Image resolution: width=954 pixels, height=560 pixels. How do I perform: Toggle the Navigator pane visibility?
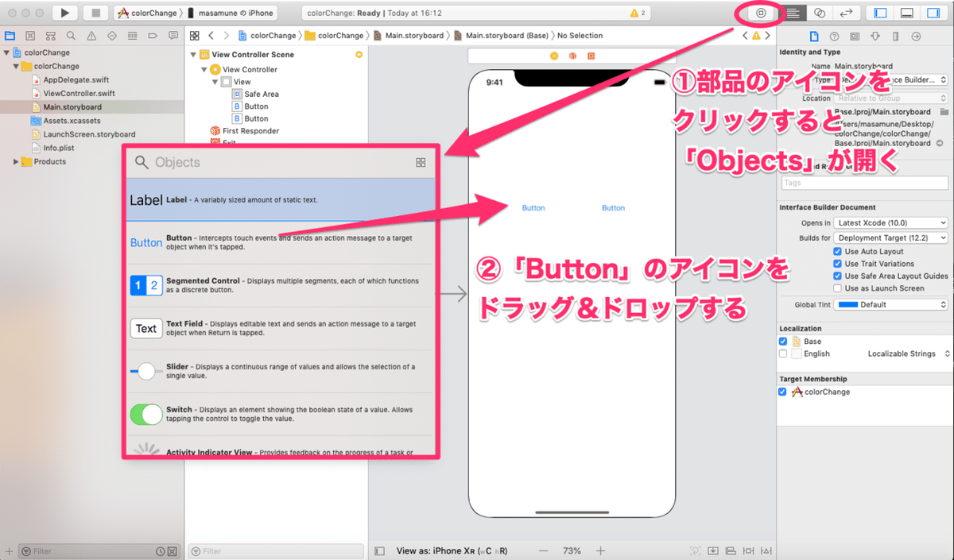[x=880, y=13]
